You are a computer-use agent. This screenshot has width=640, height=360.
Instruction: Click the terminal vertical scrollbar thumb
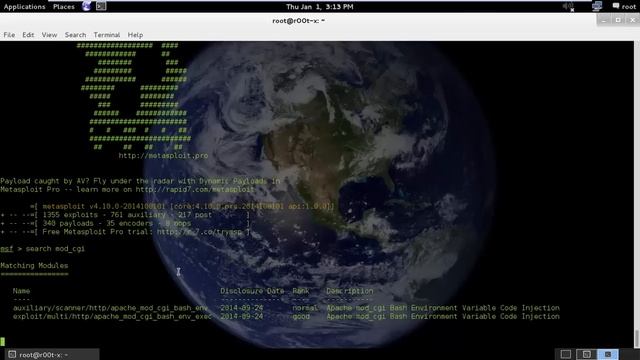pos(637,338)
